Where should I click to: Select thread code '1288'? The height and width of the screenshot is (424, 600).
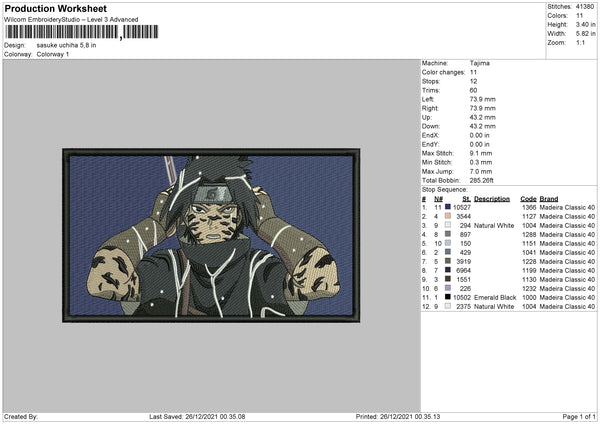pos(529,234)
